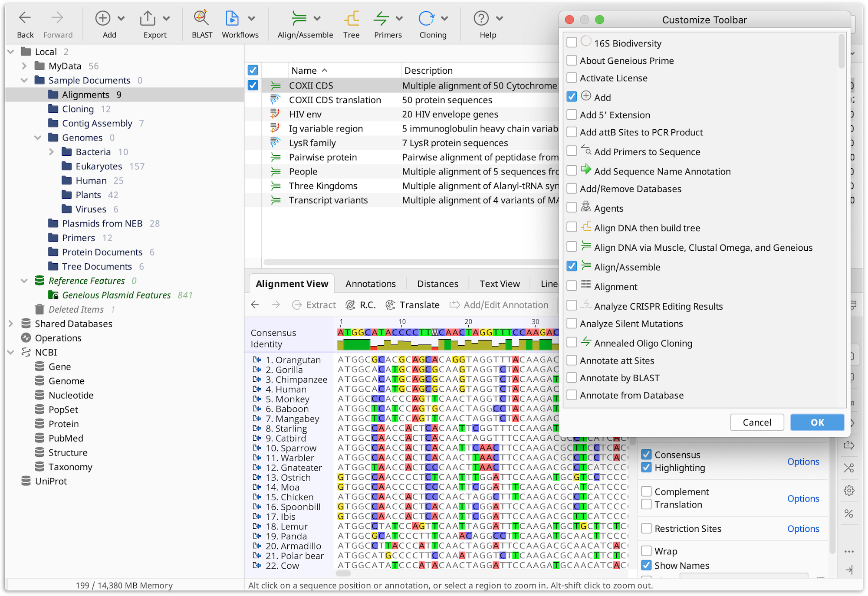Click the percent statistics icon on right strip

coord(849,514)
